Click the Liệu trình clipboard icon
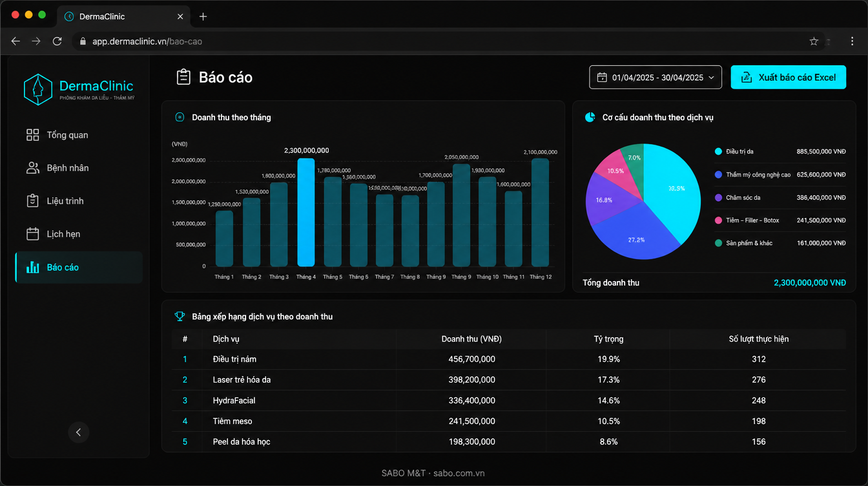The height and width of the screenshot is (486, 868). (32, 201)
